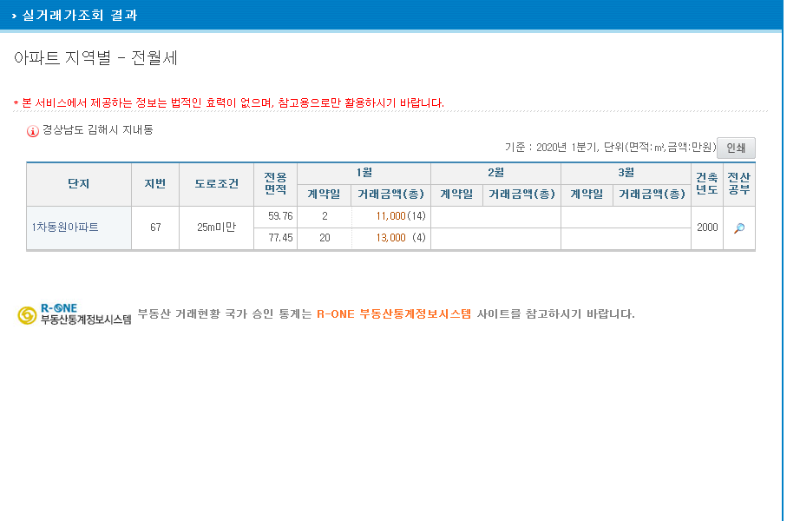Image resolution: width=800 pixels, height=521 pixels.
Task: Click the 도로조건 column header
Action: (x=216, y=184)
